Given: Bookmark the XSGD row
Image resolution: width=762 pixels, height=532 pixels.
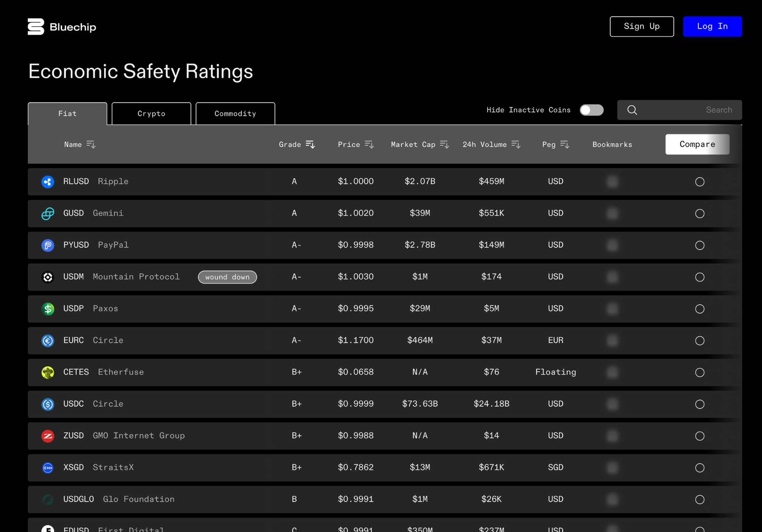Looking at the screenshot, I should (612, 468).
